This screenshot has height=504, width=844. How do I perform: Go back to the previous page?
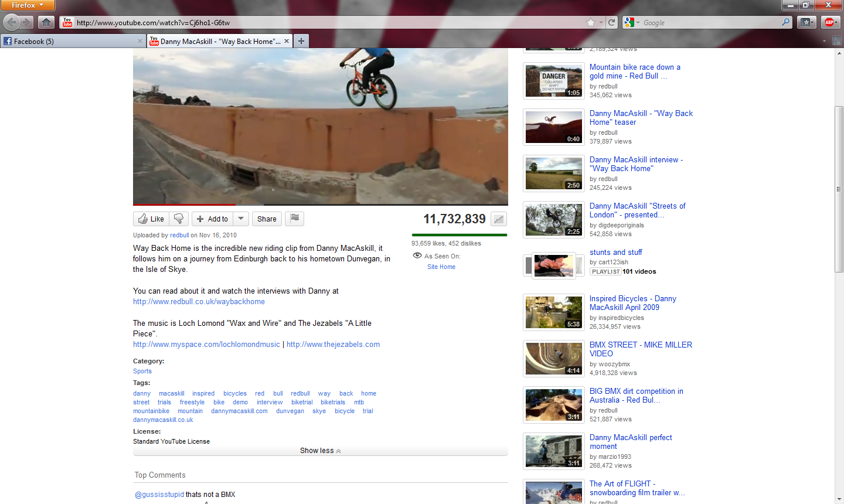(x=12, y=22)
